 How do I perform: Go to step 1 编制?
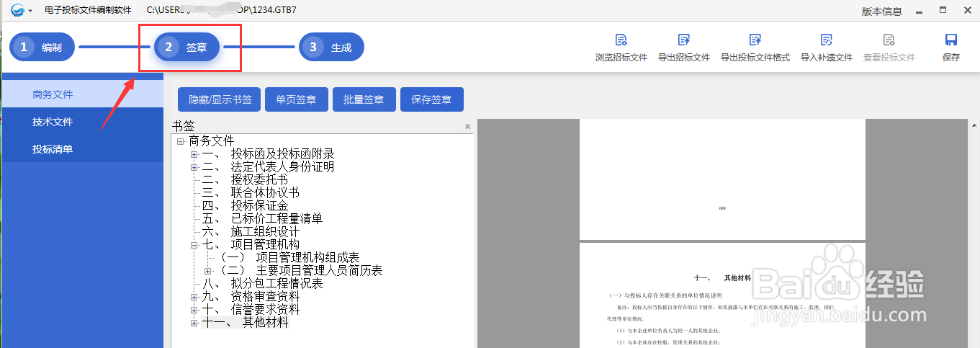point(42,48)
